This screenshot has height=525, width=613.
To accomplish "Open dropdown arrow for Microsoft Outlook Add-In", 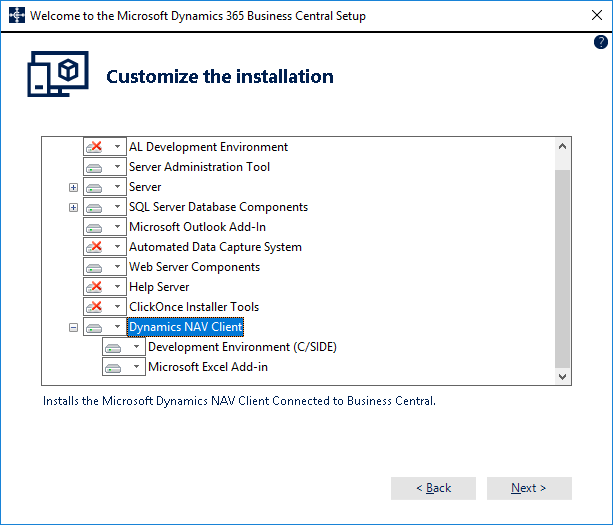I will pyautogui.click(x=117, y=226).
